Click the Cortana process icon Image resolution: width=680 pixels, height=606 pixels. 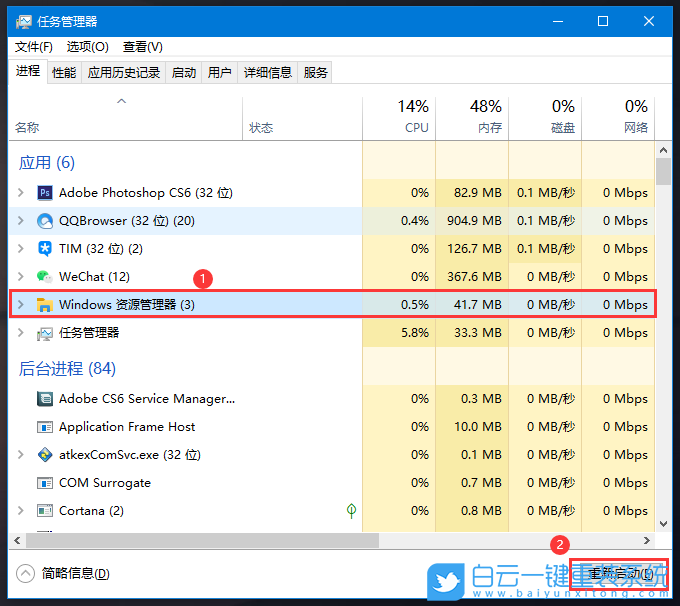[x=45, y=511]
